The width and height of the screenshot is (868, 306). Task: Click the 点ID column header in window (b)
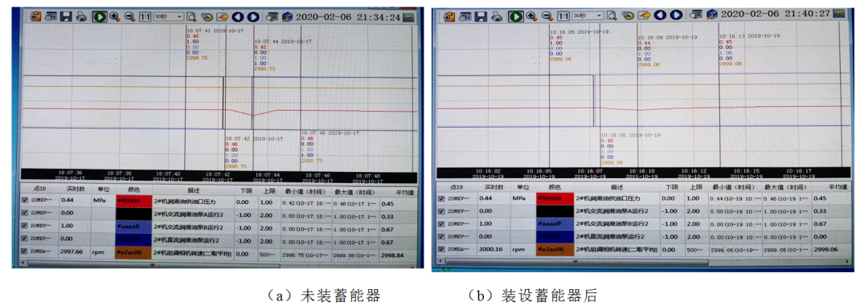click(x=457, y=188)
